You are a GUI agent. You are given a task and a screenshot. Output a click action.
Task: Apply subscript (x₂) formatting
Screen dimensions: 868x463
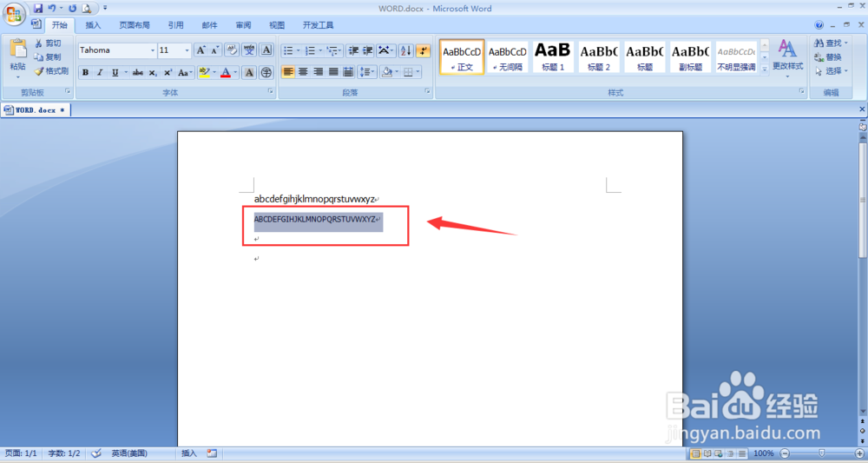153,73
